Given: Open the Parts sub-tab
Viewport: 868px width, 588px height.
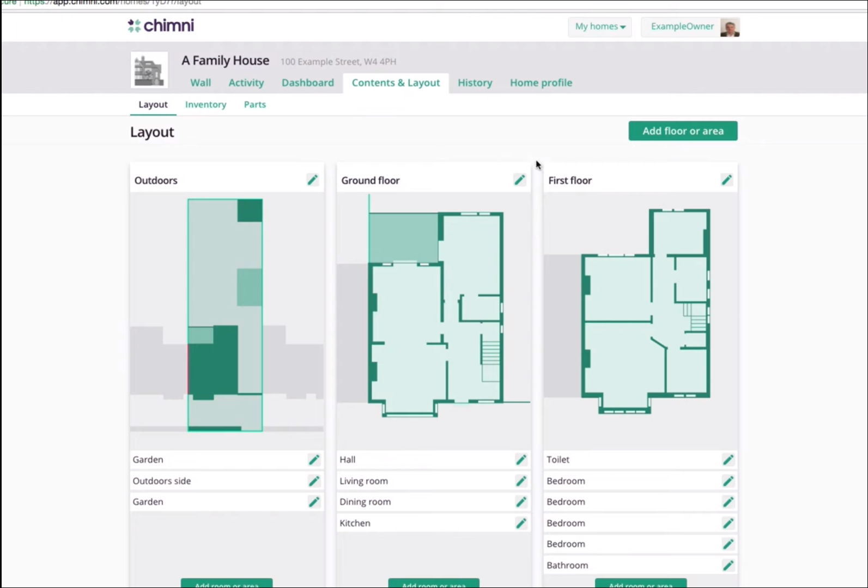Looking at the screenshot, I should (255, 105).
